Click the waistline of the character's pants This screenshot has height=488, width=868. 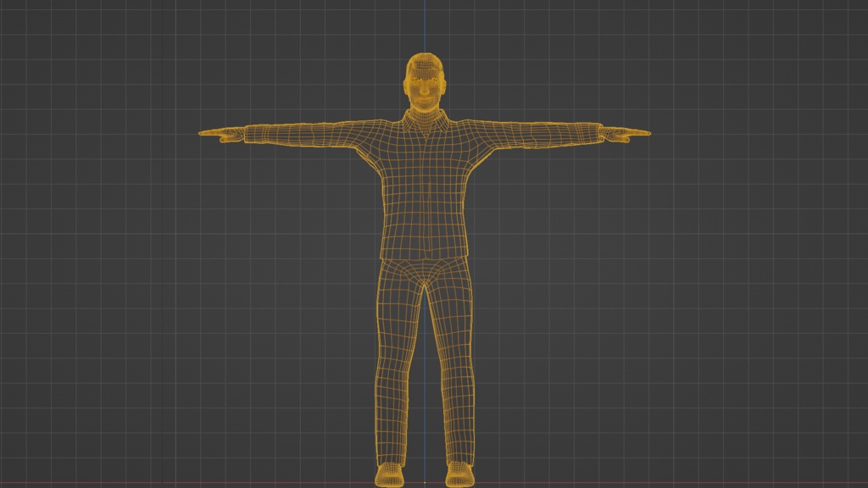click(x=424, y=258)
